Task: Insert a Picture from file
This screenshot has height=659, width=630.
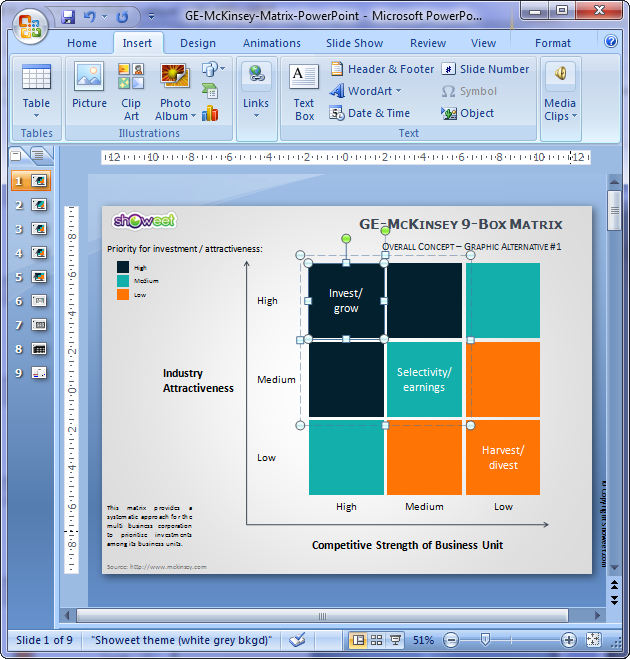Action: pos(89,85)
